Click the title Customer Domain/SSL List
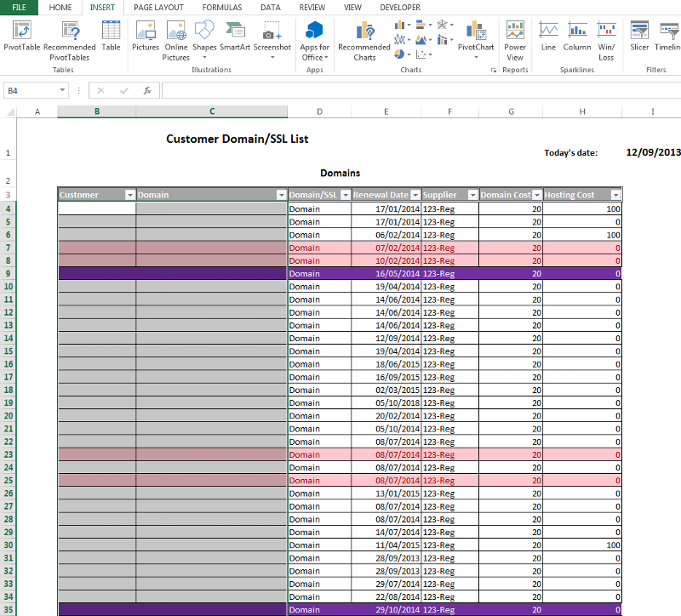The width and height of the screenshot is (681, 616). click(237, 139)
